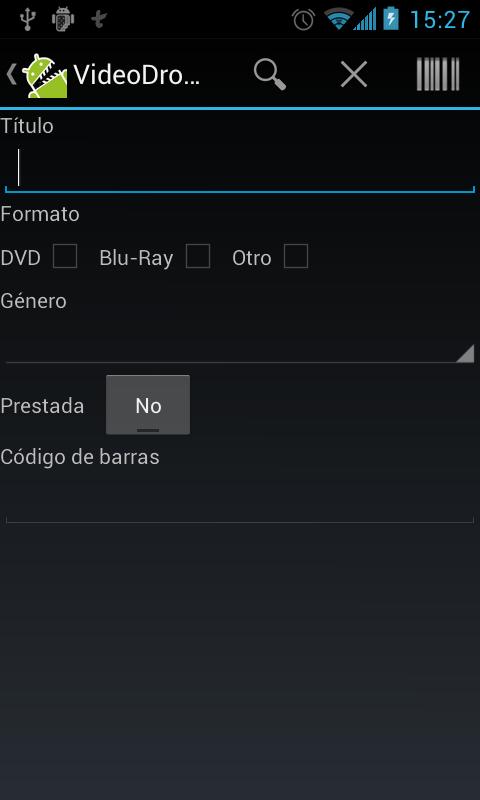Go back using the left chevron

click(x=11, y=74)
